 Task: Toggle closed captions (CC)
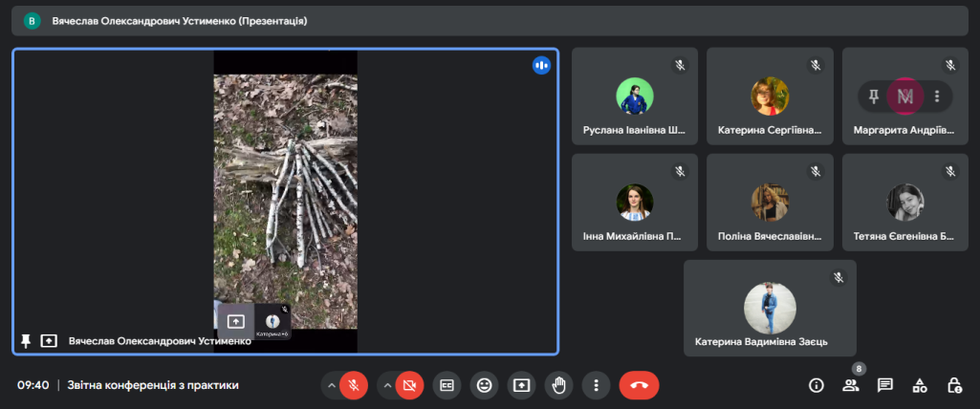(446, 385)
